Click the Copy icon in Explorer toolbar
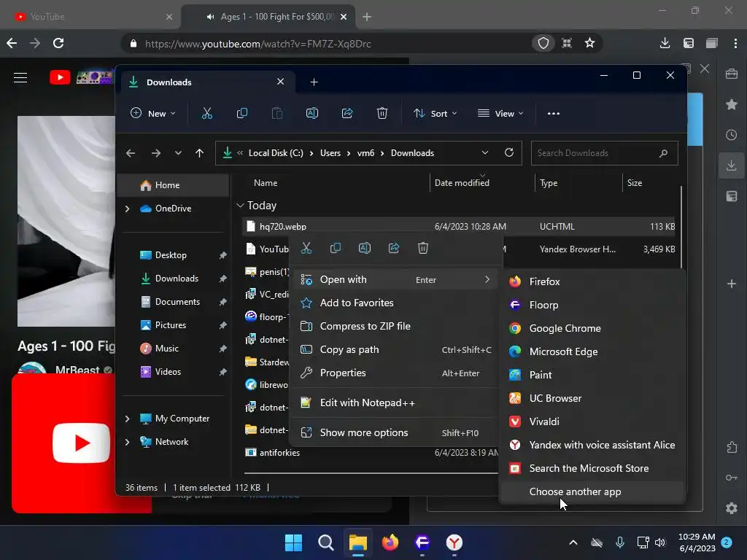The height and width of the screenshot is (560, 747). [242, 113]
